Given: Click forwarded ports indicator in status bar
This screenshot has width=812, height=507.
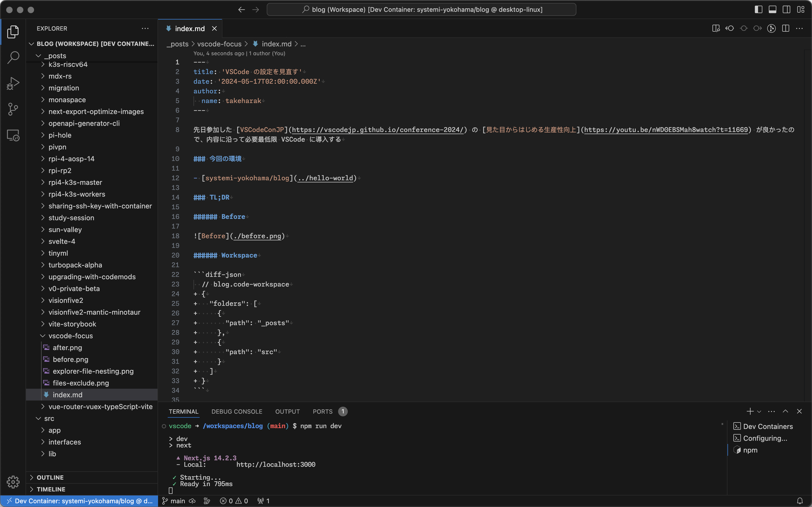Looking at the screenshot, I should pyautogui.click(x=264, y=501).
